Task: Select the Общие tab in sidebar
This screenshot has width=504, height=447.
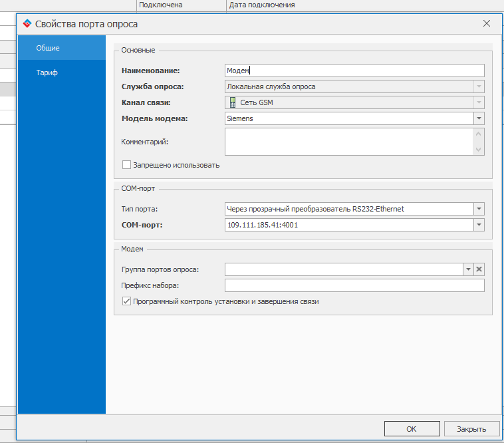Action: (x=48, y=48)
